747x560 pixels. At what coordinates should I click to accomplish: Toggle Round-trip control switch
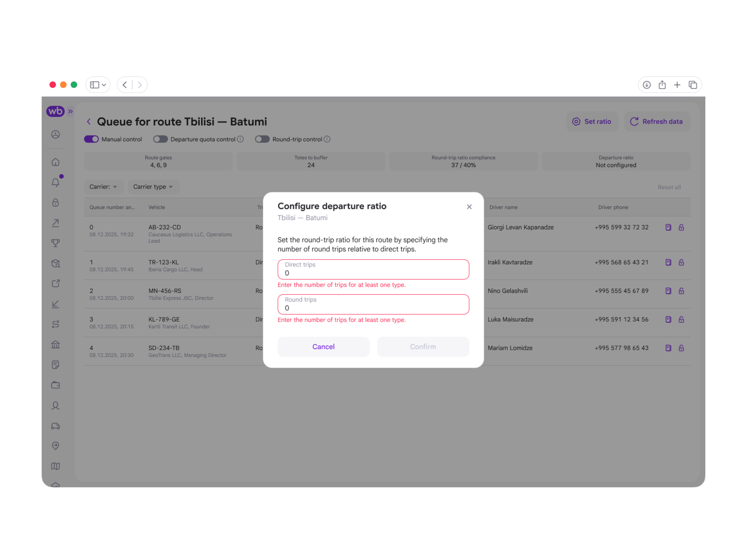pyautogui.click(x=262, y=139)
